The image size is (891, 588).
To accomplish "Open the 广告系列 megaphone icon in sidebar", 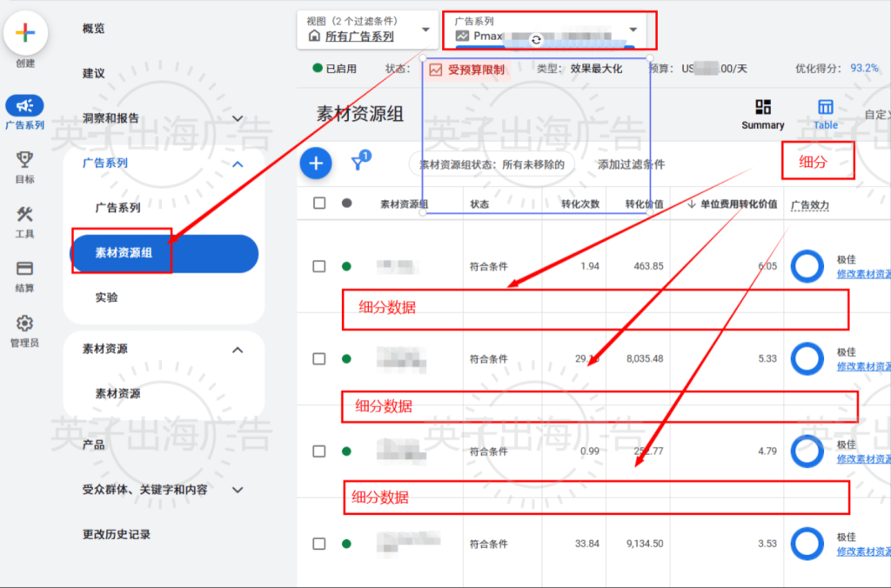I will pyautogui.click(x=25, y=105).
